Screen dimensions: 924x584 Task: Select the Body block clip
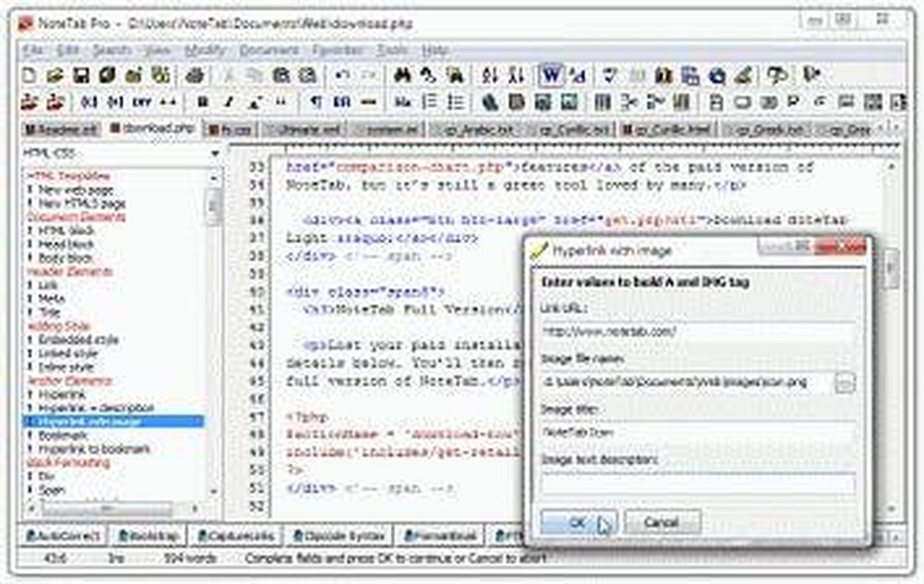coord(66,258)
